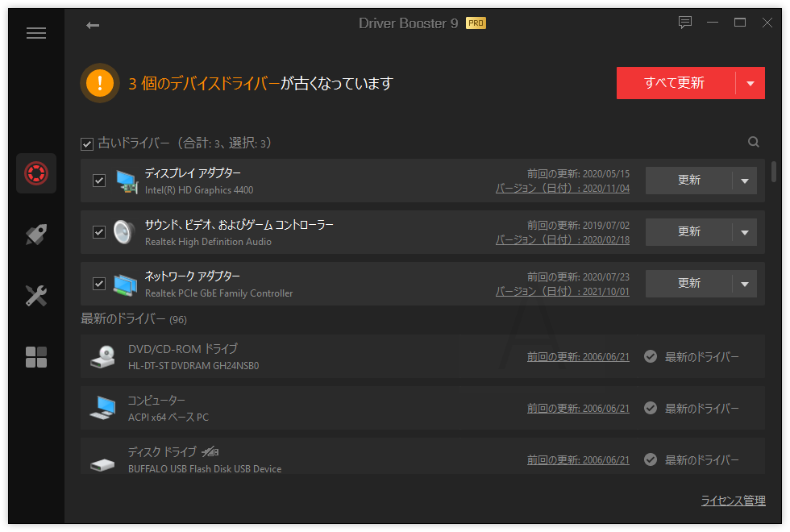This screenshot has height=532, width=790.
Task: Click the network adapter device icon
Action: 126,285
